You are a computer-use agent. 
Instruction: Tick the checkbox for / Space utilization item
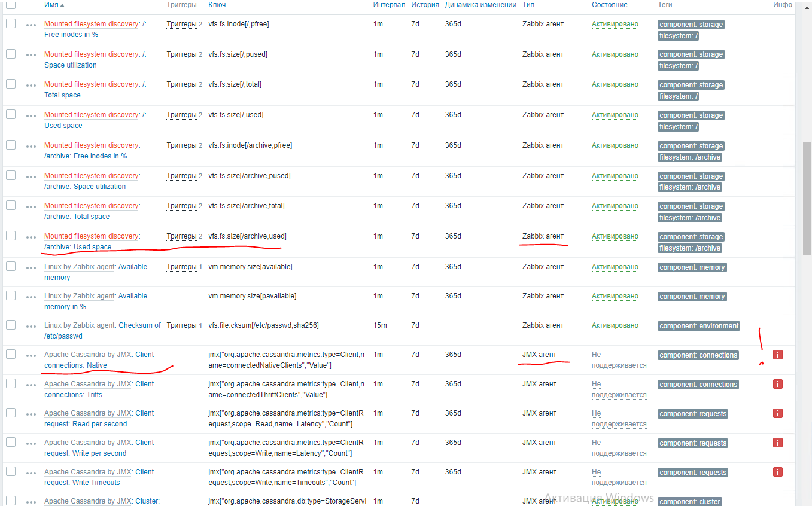click(x=11, y=54)
